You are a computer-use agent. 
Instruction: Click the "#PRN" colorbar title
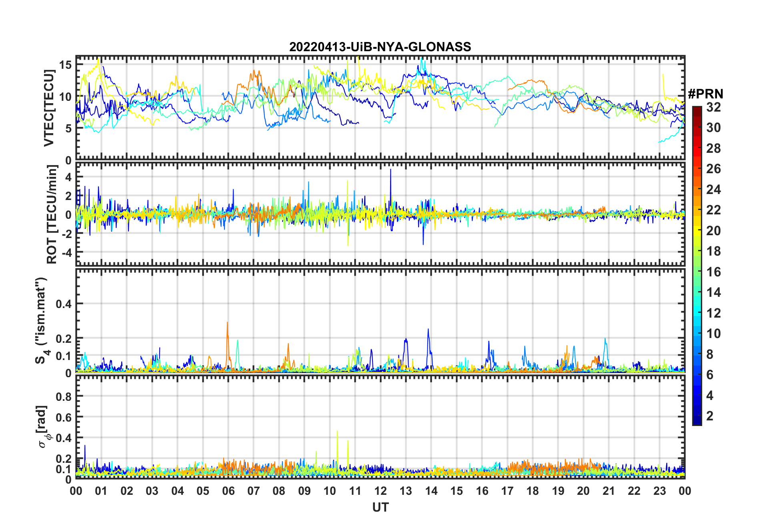click(705, 94)
